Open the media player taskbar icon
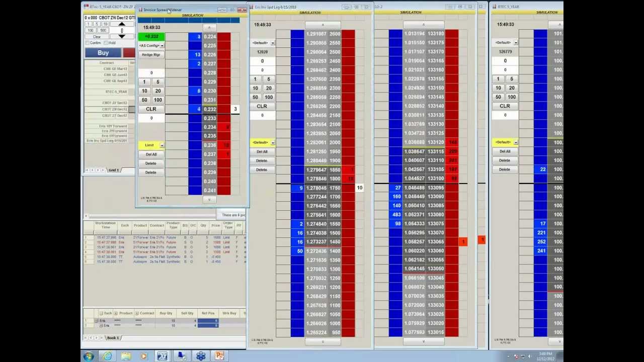 tap(144, 356)
